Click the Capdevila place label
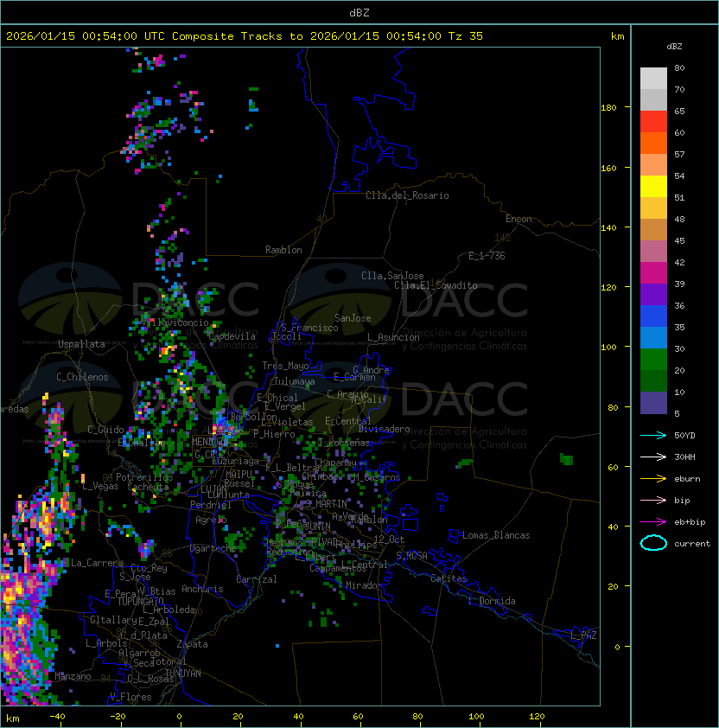The image size is (719, 728). [x=232, y=336]
